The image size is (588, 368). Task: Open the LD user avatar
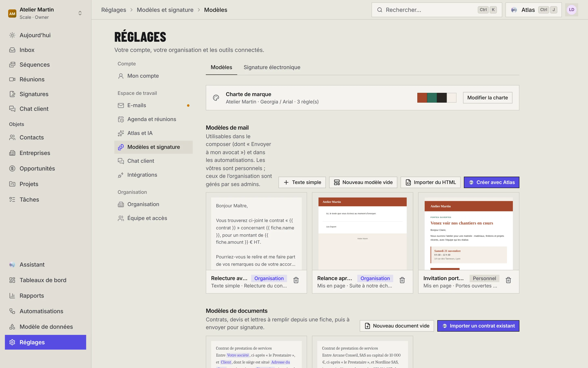(x=571, y=10)
